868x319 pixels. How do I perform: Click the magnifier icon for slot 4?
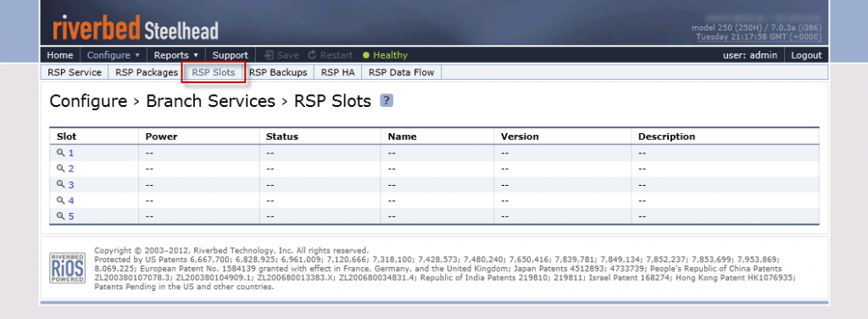[x=61, y=200]
